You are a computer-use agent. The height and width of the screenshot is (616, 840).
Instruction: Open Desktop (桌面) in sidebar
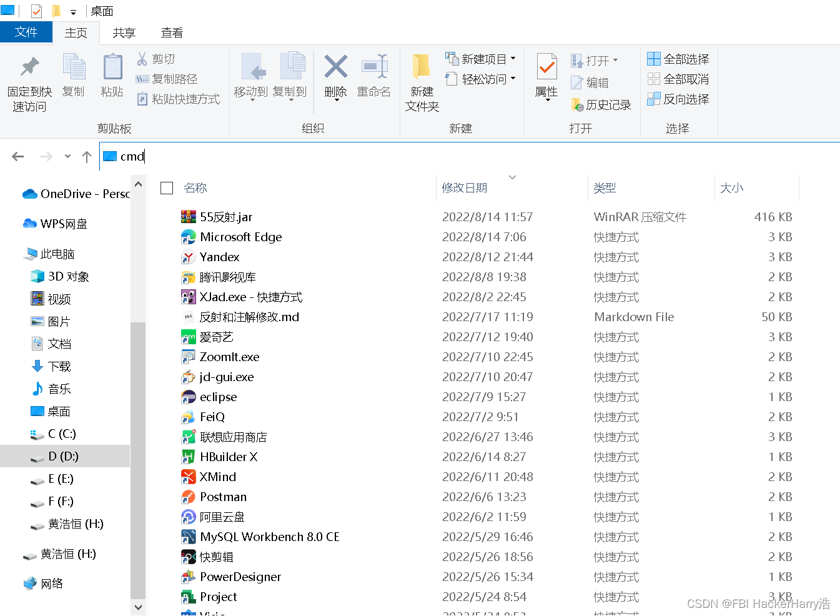51,411
